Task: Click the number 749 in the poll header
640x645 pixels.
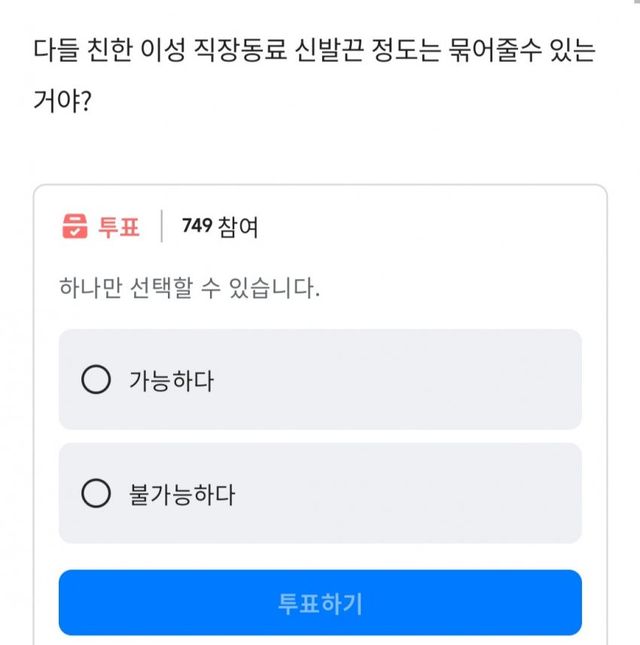Action: click(x=198, y=227)
